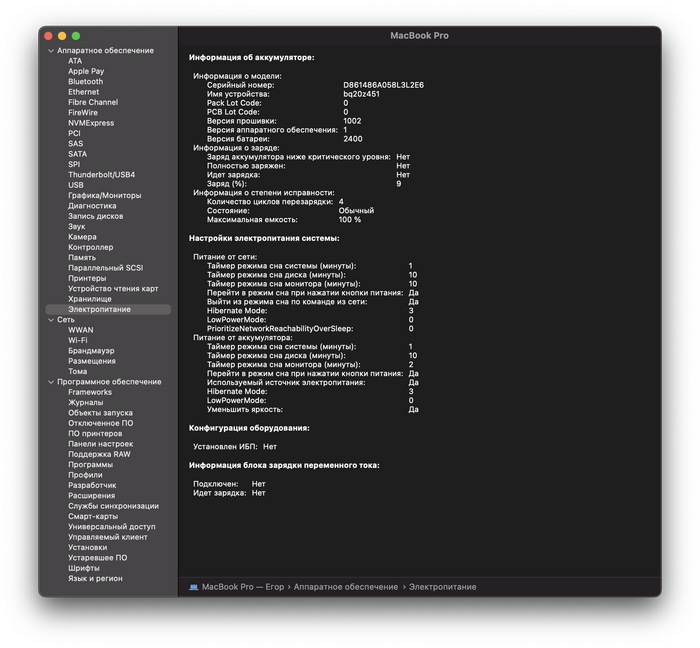Select SATA in the hardware list
This screenshot has height=648, width=700.
tap(77, 154)
